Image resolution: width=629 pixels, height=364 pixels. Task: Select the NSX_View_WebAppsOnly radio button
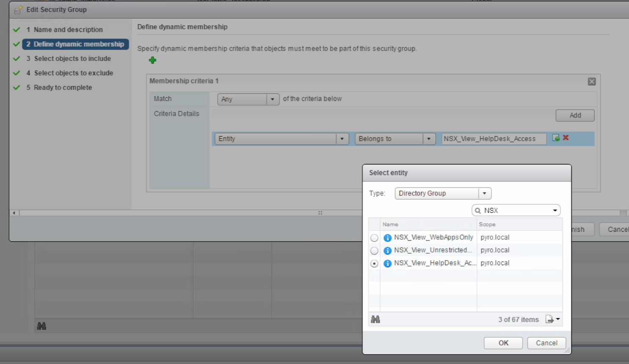click(374, 238)
